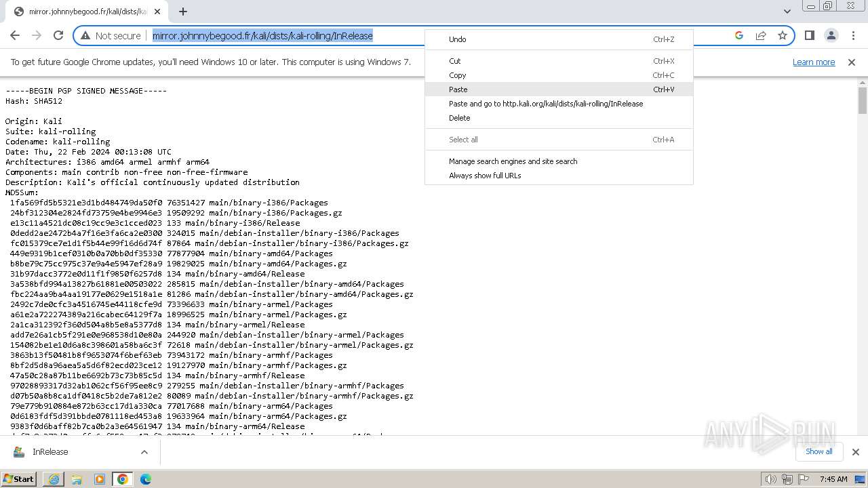This screenshot has width=868, height=488.
Task: Choose Copy from context menu
Action: pos(559,75)
